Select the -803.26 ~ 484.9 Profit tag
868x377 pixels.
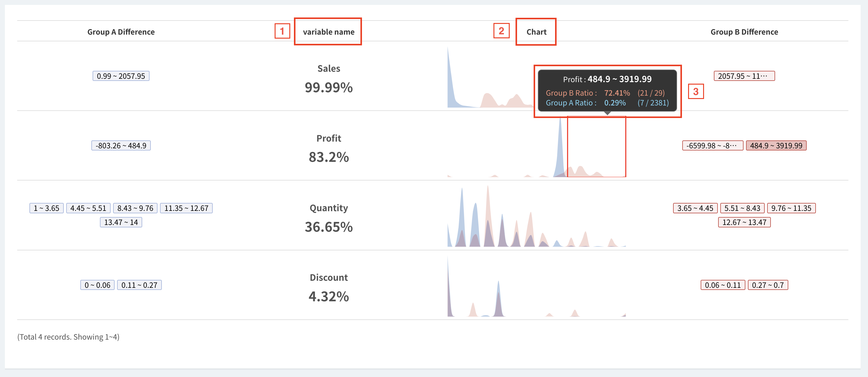point(121,146)
